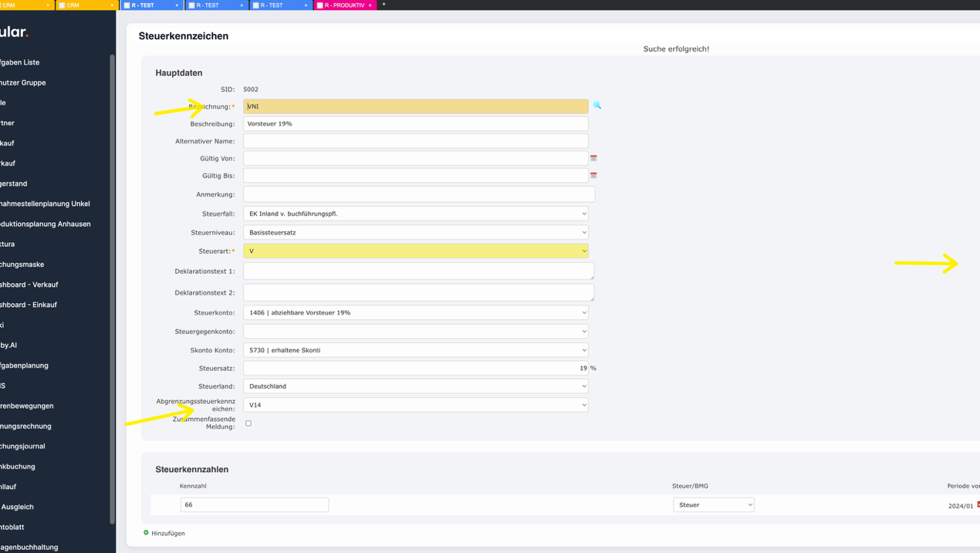
Task: Close the R - PRODUKTIV tab
Action: [370, 5]
